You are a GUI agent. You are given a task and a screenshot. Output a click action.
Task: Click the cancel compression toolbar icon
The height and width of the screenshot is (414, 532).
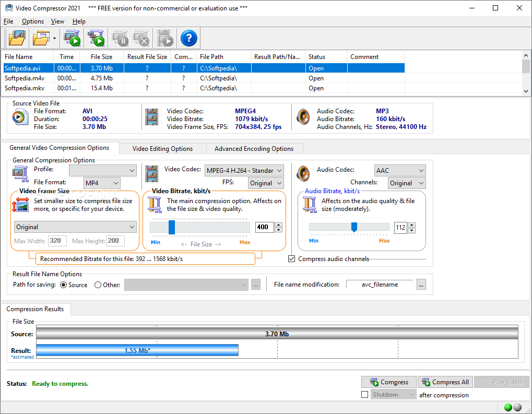pos(141,38)
